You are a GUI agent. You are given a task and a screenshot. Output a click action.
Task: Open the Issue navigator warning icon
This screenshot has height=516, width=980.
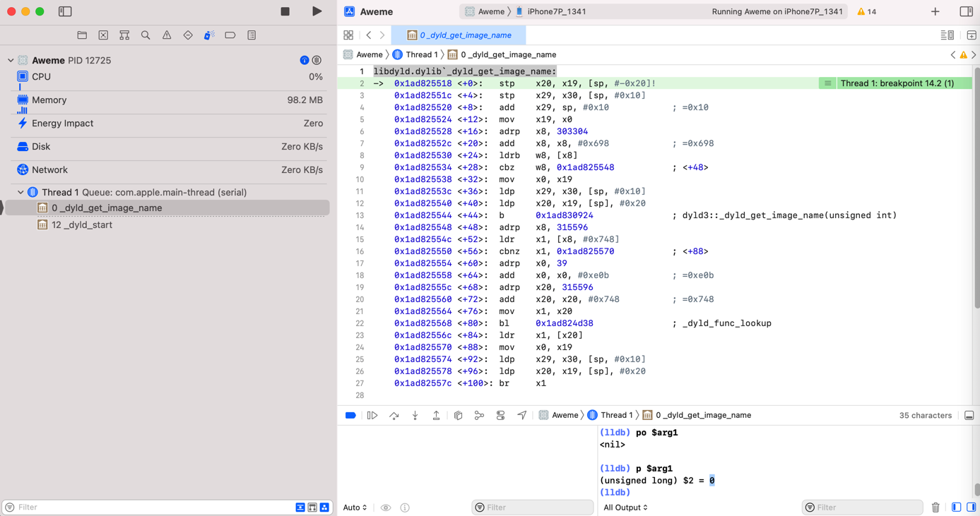[x=167, y=35]
